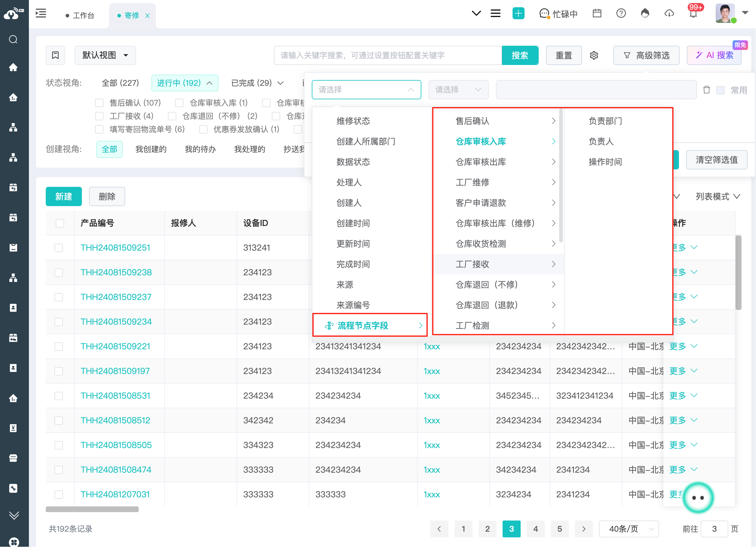
Task: Click the 清空筛选值 button
Action: pyautogui.click(x=717, y=160)
